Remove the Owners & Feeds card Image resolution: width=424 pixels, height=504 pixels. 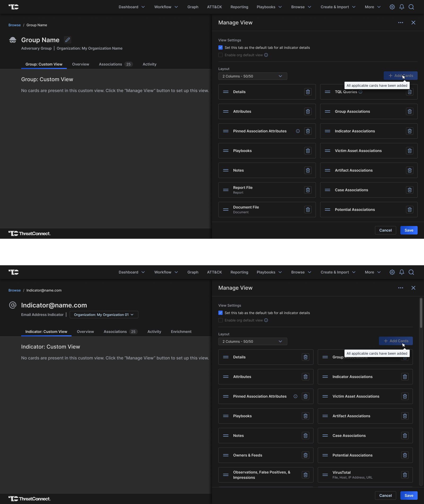(305, 455)
